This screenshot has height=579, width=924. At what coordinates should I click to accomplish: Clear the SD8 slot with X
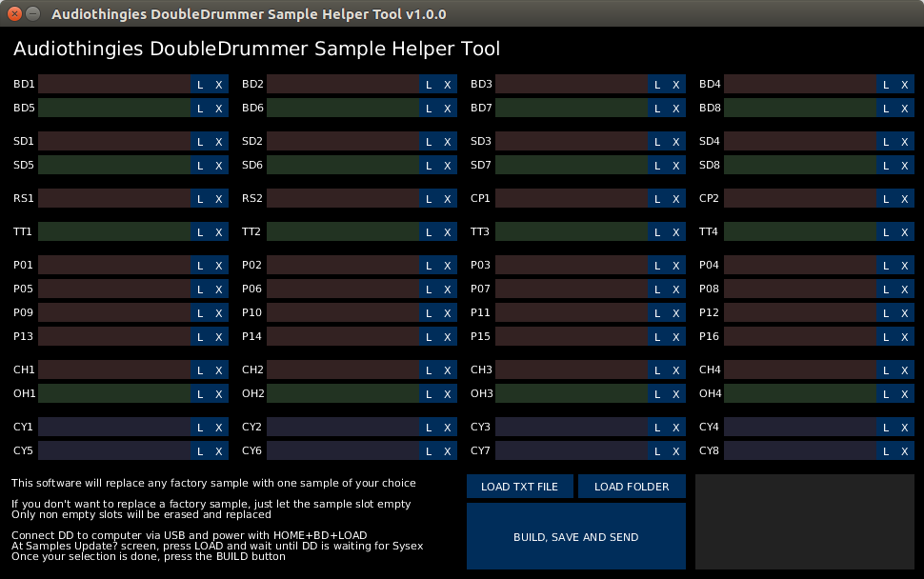coord(905,165)
